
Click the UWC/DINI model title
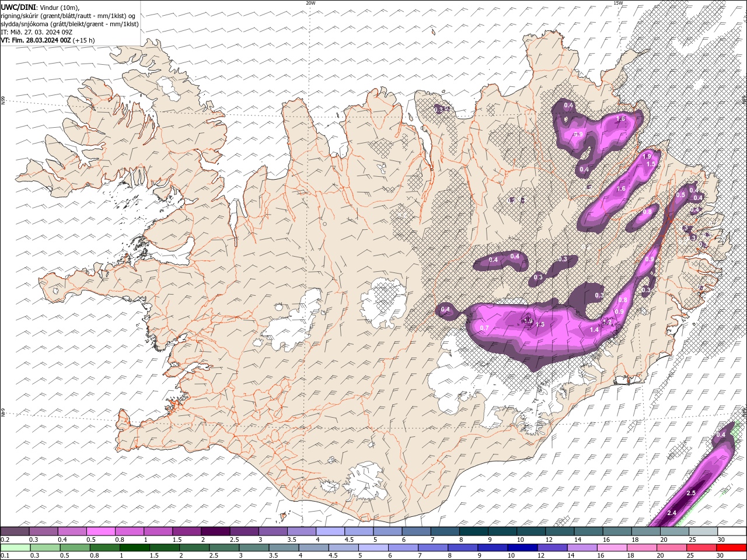pos(18,6)
